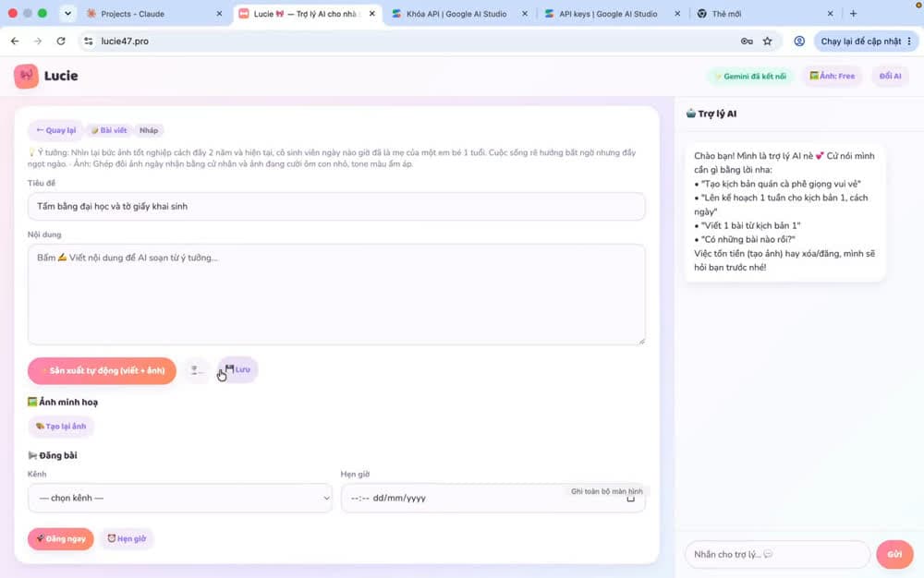Click the Ảnh: Free badge

click(833, 76)
